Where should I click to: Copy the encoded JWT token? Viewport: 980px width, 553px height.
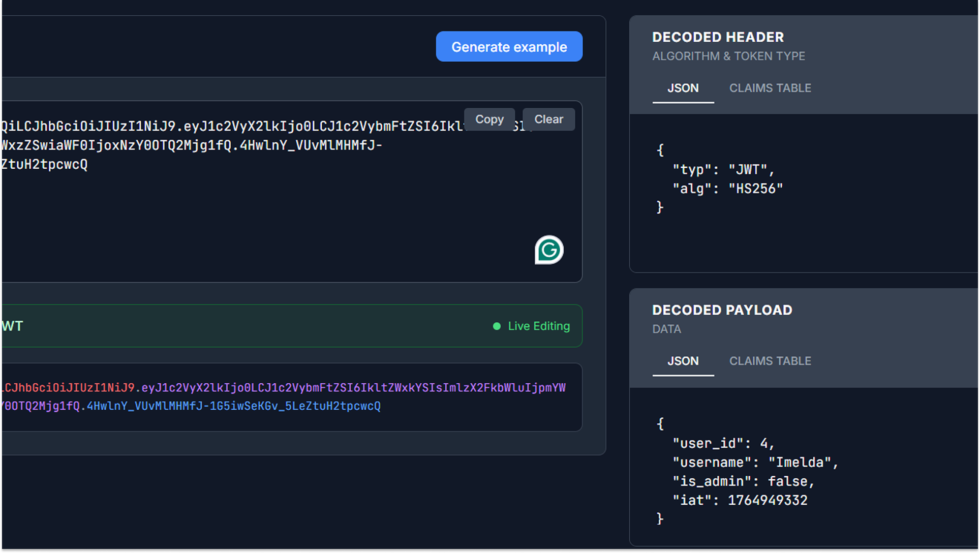pos(489,119)
